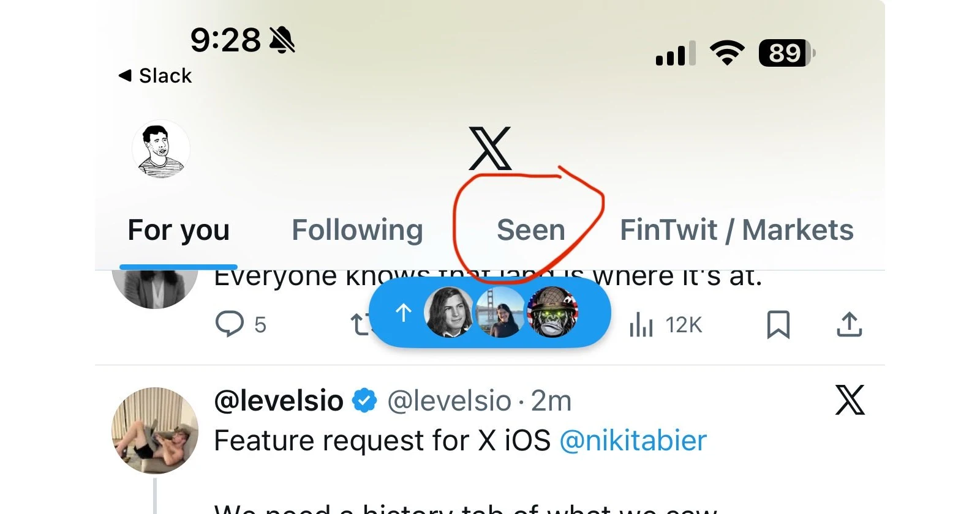Tap the silent mode bell icon
Viewport: 980px width, 514px height.
pos(282,40)
